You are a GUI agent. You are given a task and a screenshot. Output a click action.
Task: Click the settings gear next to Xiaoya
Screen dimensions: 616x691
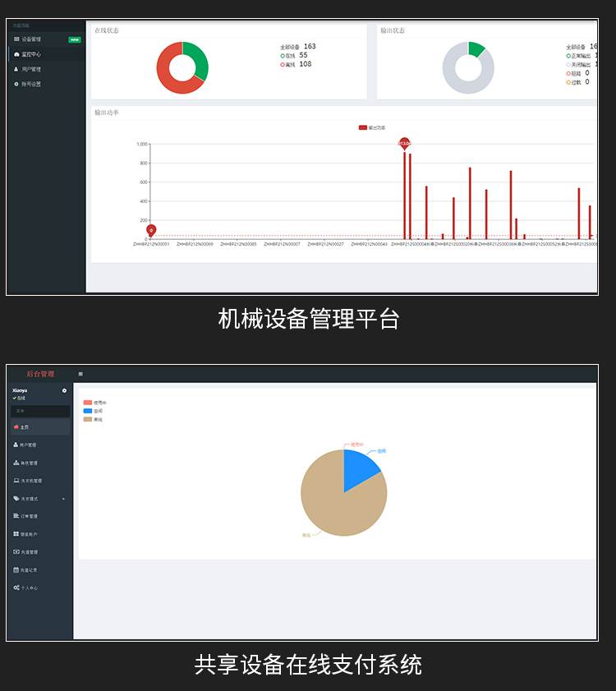64,390
